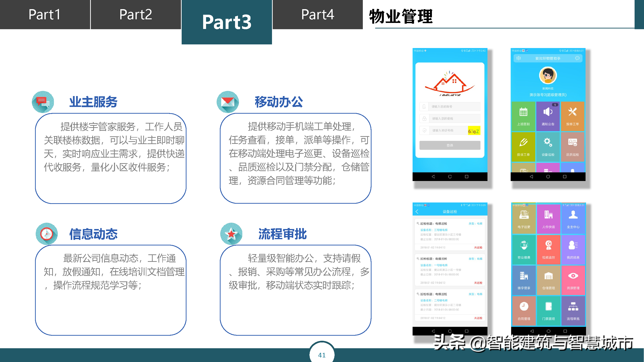The width and height of the screenshot is (644, 362).
Task: Open the chat message icon in app header
Action: (577, 58)
